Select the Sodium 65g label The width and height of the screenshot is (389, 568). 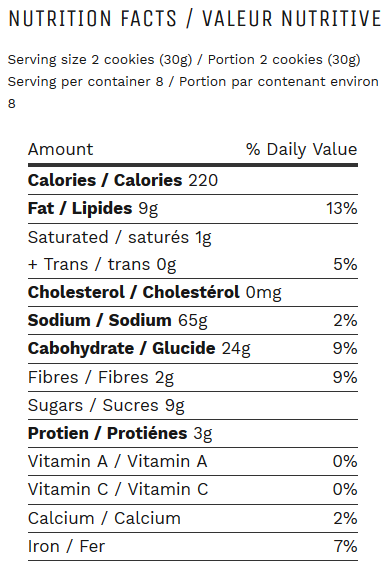click(118, 321)
